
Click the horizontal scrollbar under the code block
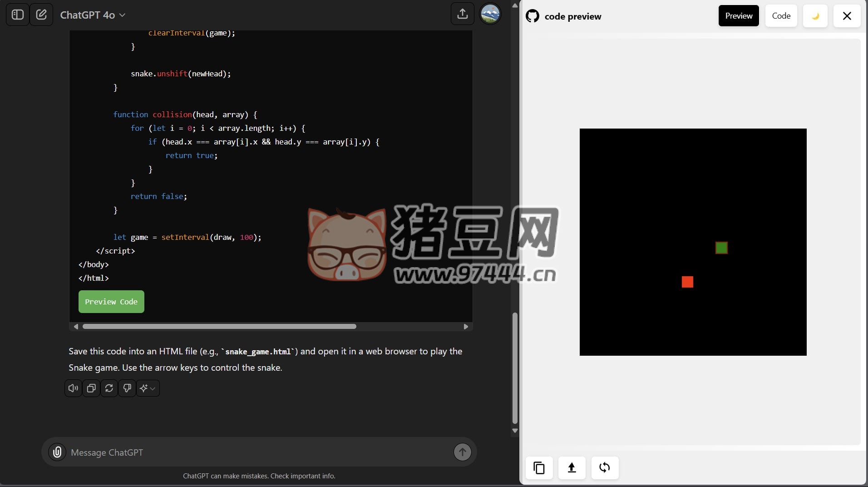219,327
